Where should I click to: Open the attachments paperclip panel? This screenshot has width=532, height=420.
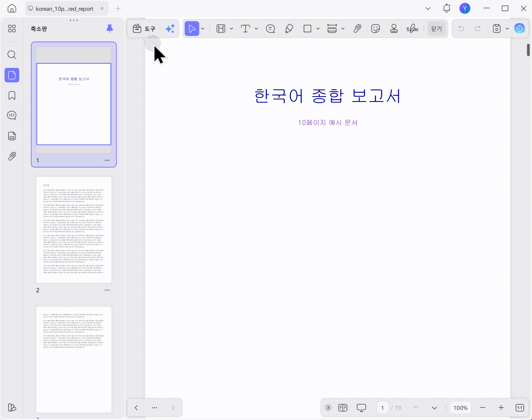coord(12,156)
